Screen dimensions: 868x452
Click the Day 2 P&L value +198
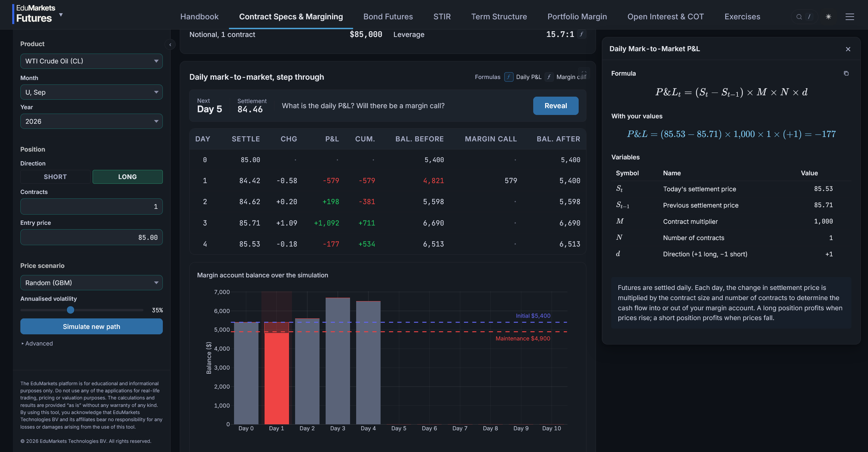tap(331, 202)
